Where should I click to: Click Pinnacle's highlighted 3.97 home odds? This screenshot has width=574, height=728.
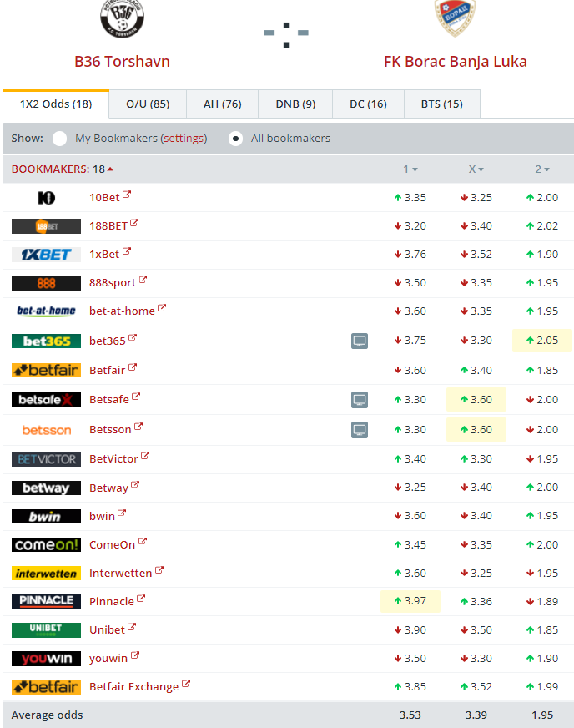click(410, 602)
